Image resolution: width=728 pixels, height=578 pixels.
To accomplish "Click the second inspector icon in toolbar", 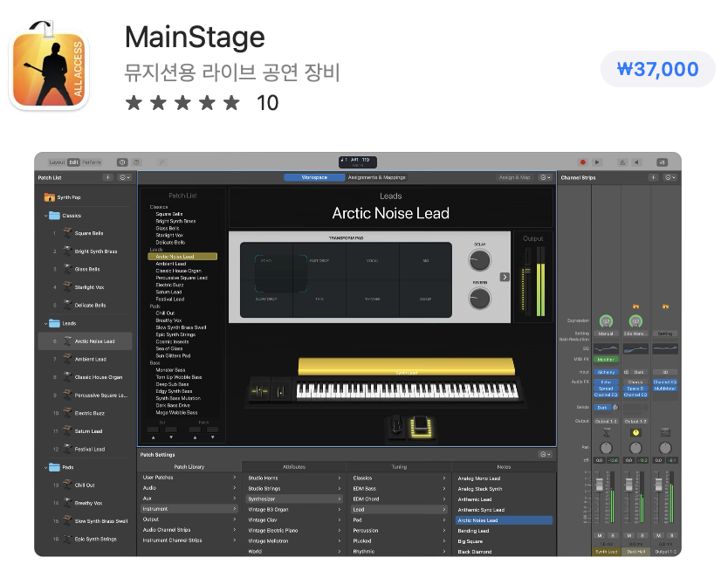I will (136, 162).
